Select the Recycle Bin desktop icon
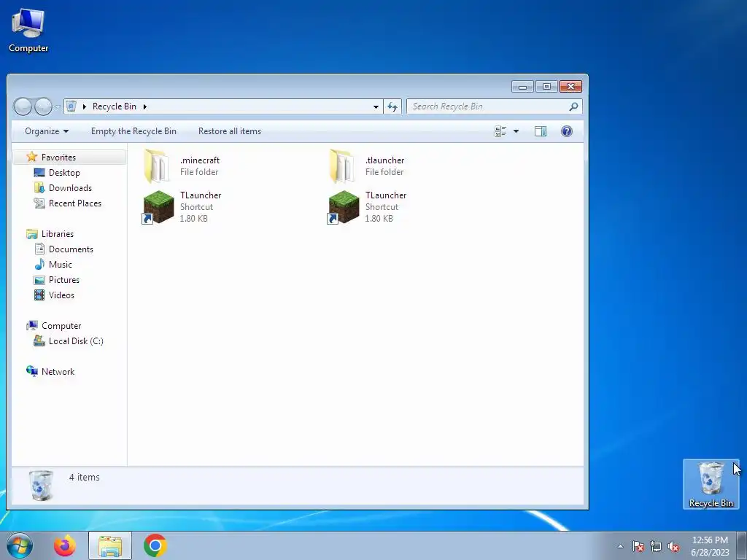This screenshot has height=560, width=747. pos(711,484)
